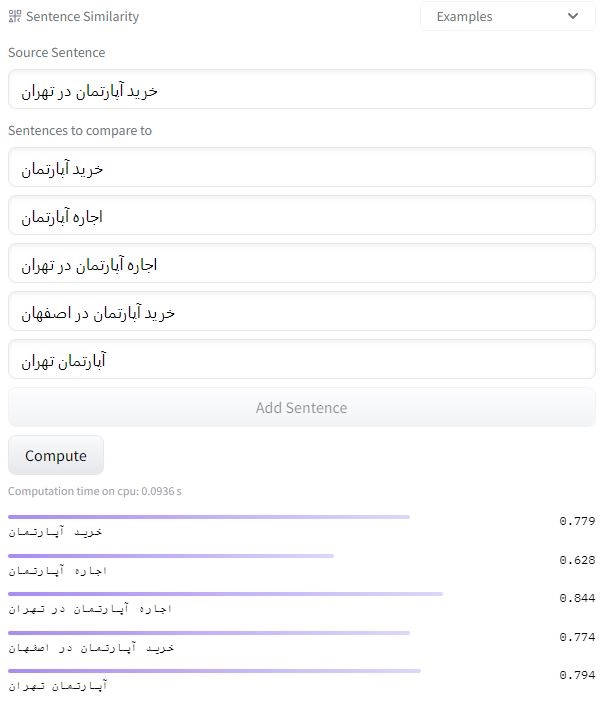Select the second comparison sentence input
This screenshot has width=610, height=707.
coord(302,215)
